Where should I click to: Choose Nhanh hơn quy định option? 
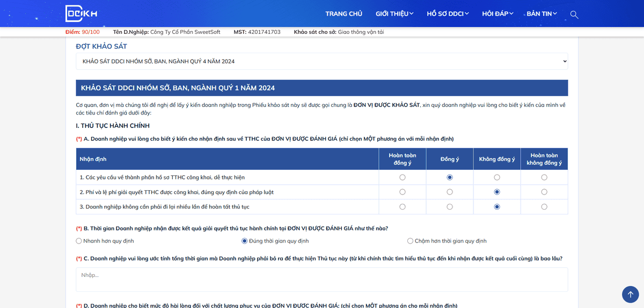(x=79, y=241)
